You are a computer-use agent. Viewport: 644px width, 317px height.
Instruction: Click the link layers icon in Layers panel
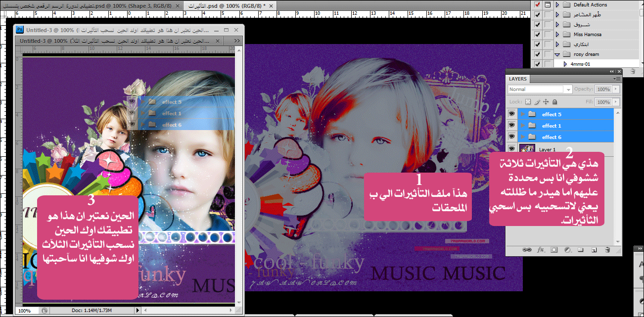(x=527, y=250)
